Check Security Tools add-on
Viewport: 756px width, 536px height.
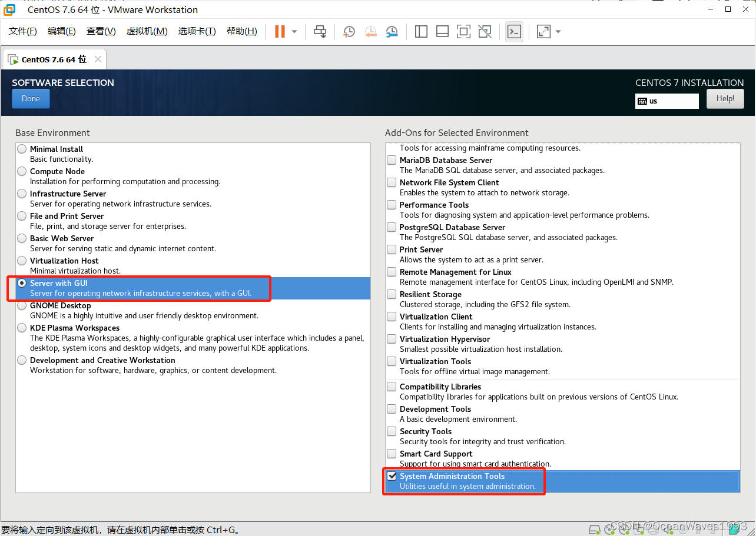click(x=392, y=431)
